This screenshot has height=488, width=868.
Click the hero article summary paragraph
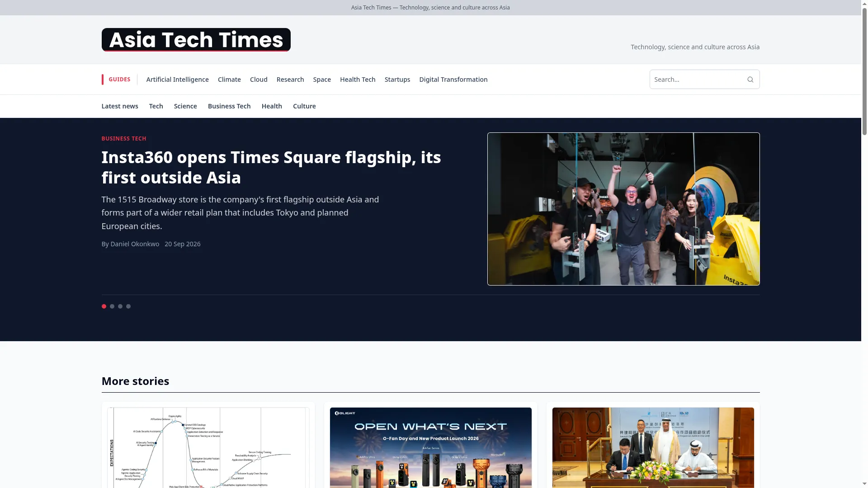click(x=240, y=213)
